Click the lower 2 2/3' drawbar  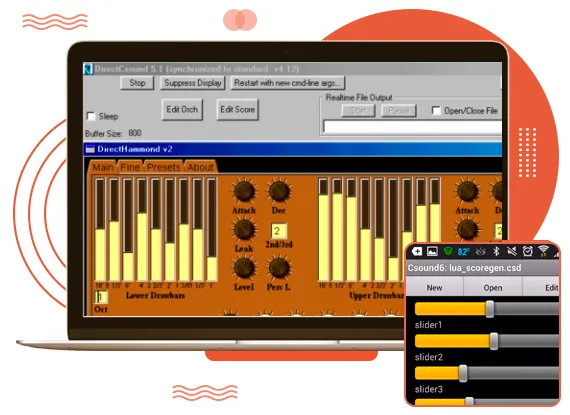(156, 230)
